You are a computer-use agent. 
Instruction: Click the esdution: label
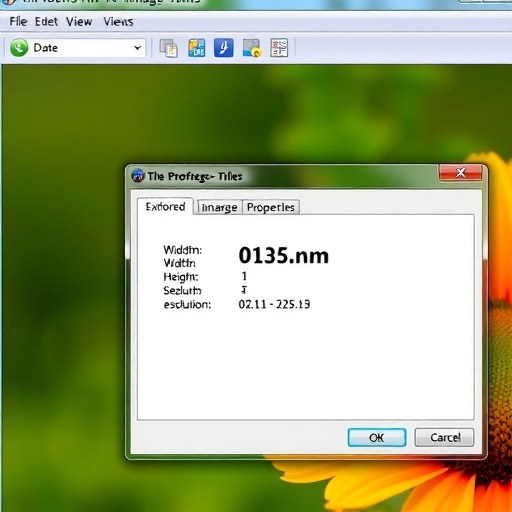coord(187,304)
